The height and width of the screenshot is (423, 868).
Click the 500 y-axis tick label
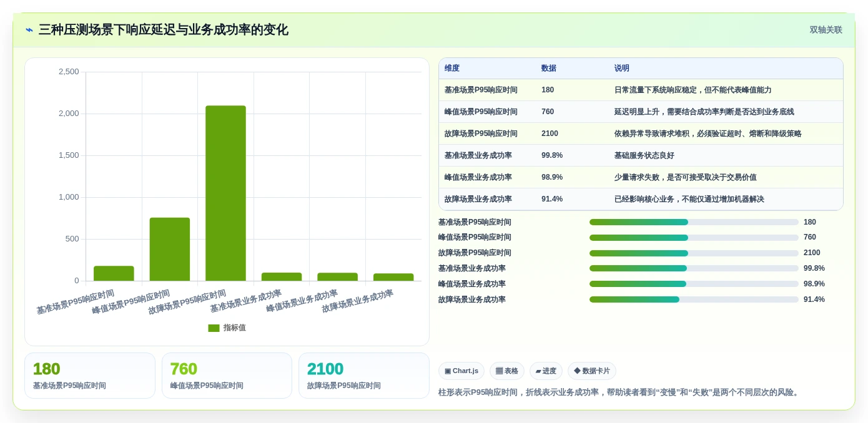pyautogui.click(x=72, y=239)
